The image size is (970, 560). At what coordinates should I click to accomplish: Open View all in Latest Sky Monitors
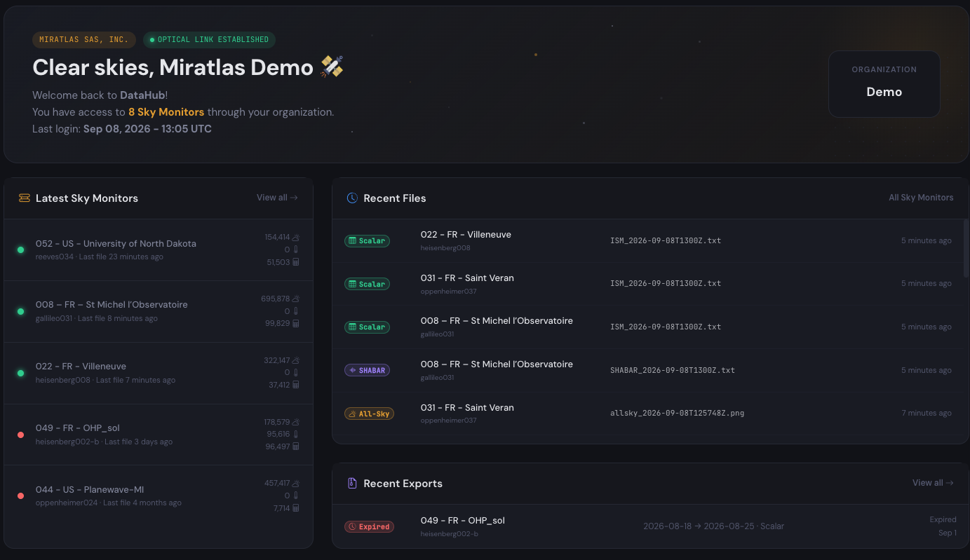[277, 198]
